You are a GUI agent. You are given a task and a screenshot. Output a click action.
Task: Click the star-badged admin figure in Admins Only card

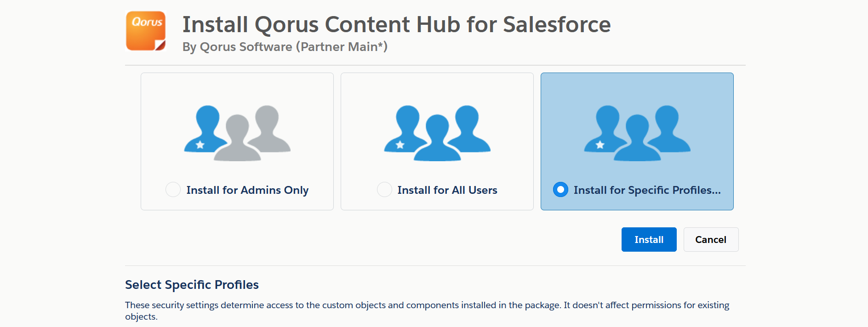[205, 131]
